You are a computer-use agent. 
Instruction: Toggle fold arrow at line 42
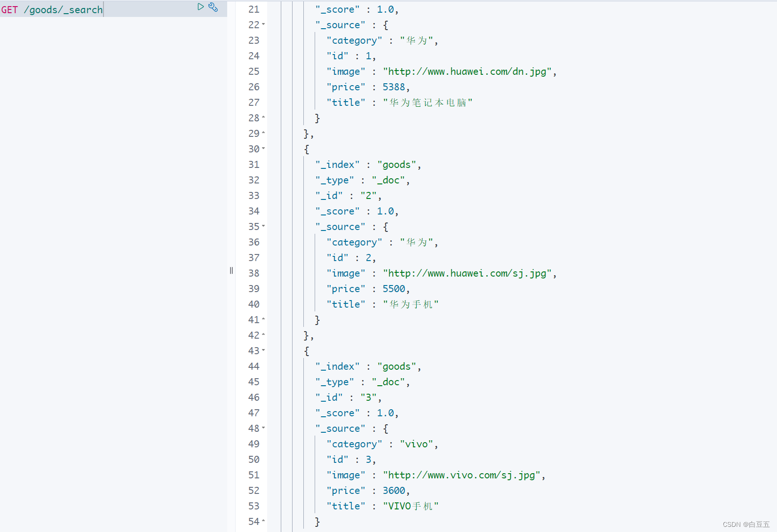pyautogui.click(x=263, y=335)
